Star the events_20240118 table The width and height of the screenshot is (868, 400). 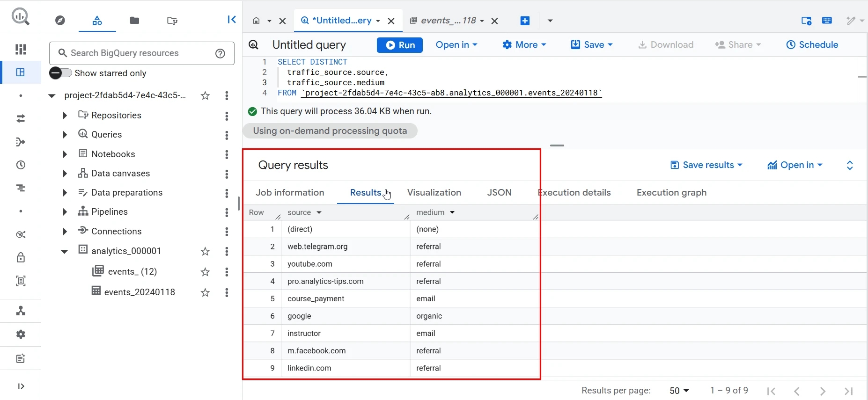[205, 292]
